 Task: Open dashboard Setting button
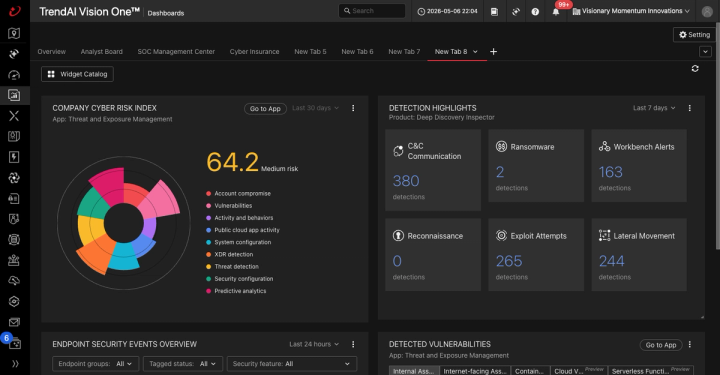point(694,35)
